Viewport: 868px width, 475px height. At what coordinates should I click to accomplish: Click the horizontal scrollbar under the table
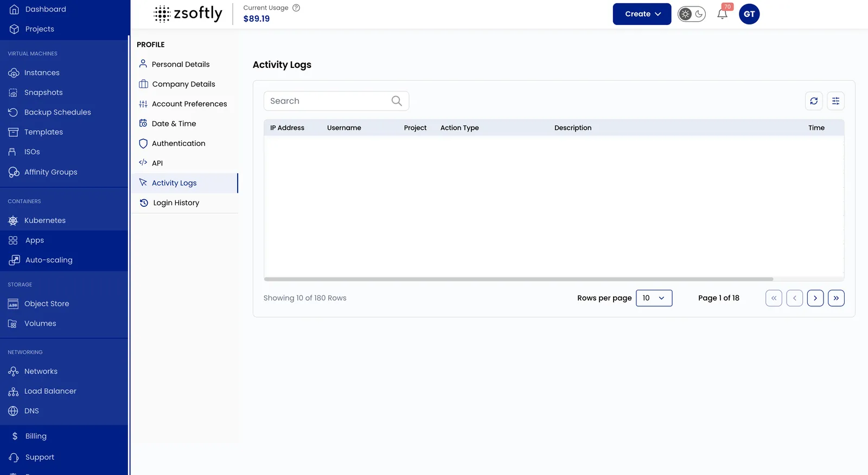(518, 279)
